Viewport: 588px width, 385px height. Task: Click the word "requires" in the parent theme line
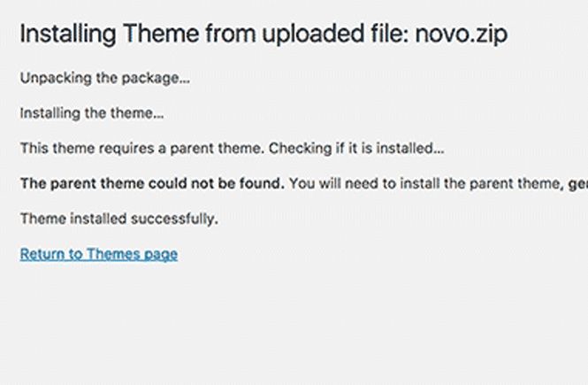click(x=126, y=149)
